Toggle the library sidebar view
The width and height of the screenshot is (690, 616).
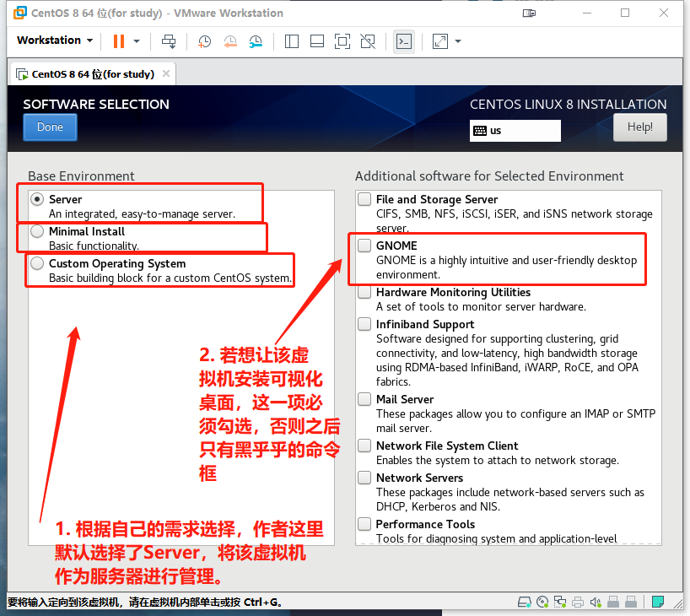point(292,41)
